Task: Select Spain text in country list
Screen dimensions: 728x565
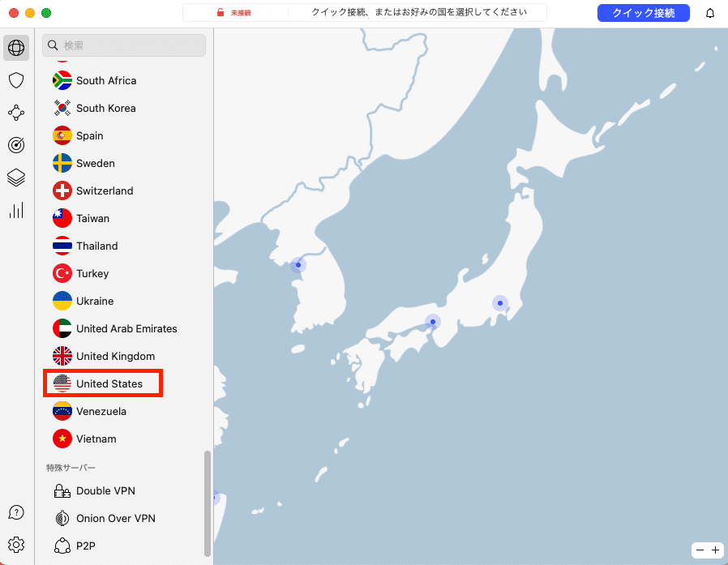Action: [x=90, y=135]
